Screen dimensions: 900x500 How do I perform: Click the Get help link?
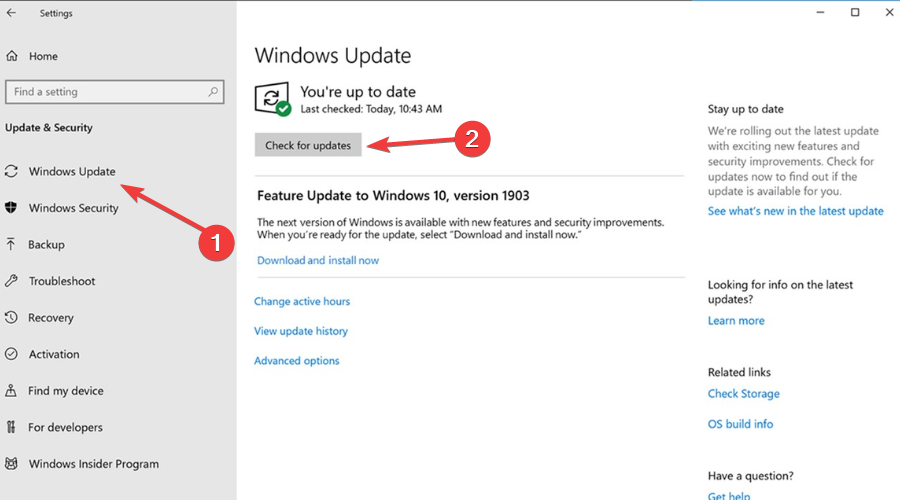[728, 495]
